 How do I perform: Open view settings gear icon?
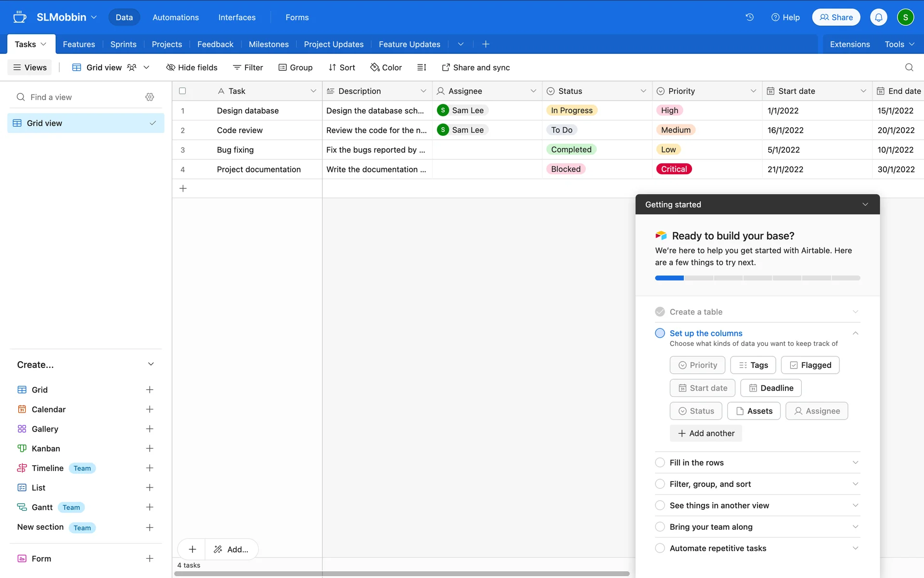[x=150, y=97]
